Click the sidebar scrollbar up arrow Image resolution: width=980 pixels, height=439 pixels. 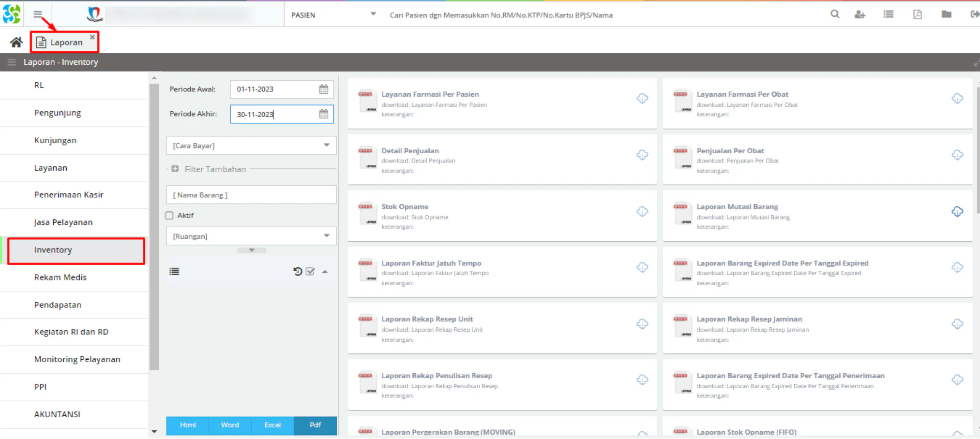(154, 78)
